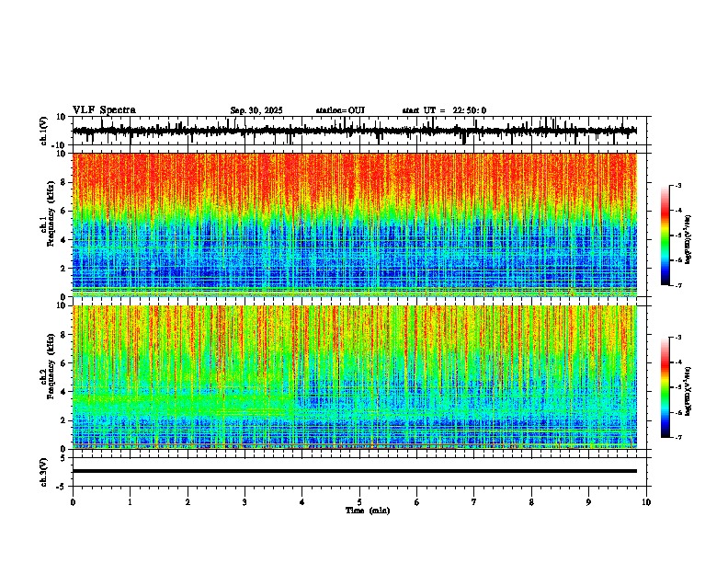Click ch.2 color bar label "-7"

pyautogui.click(x=677, y=437)
